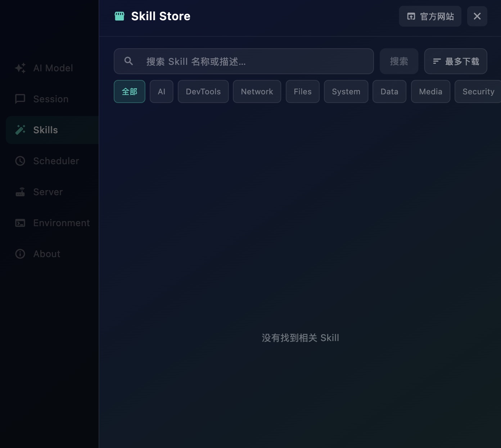Open the Session panel via its chat icon

pos(20,99)
